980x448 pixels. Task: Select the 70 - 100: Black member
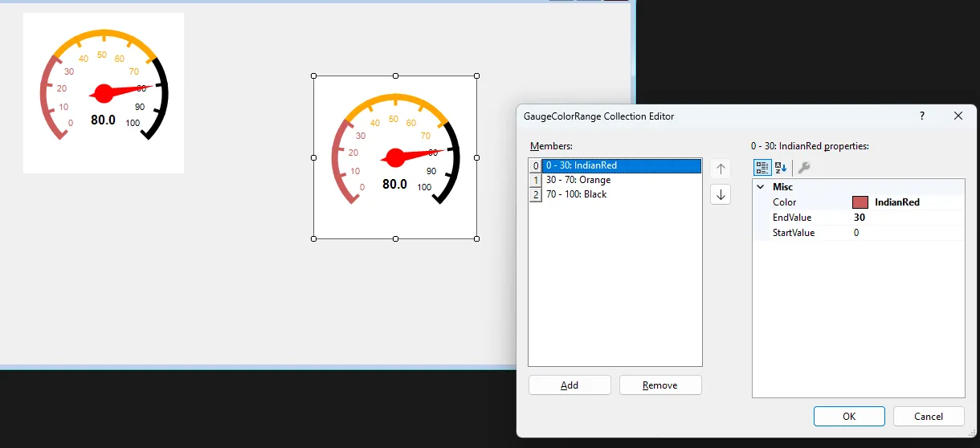[x=576, y=194]
